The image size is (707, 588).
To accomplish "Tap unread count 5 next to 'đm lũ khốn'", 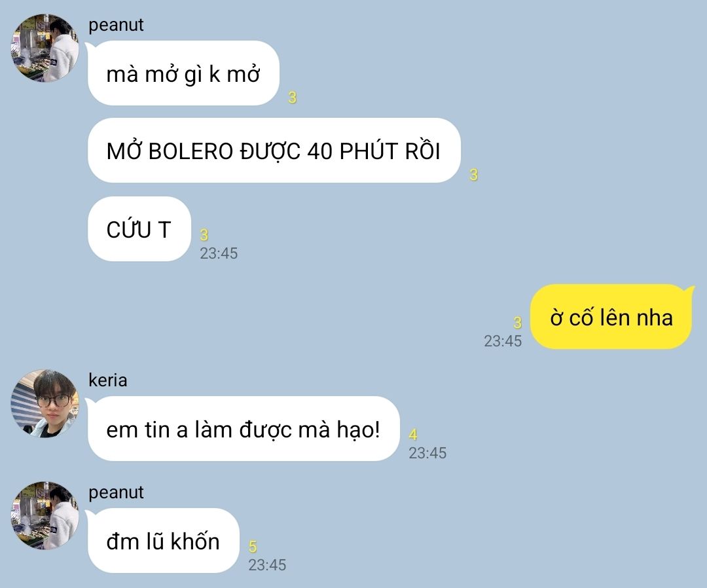I will click(253, 547).
